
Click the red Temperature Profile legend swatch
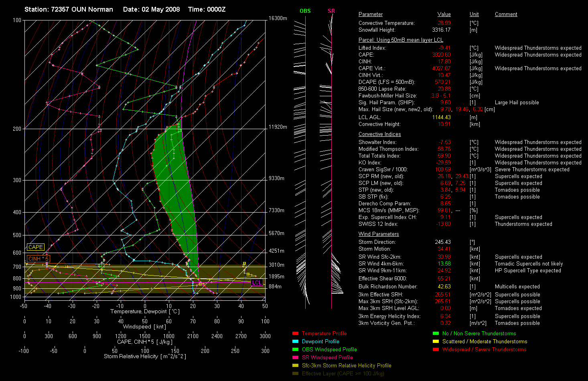pos(295,333)
